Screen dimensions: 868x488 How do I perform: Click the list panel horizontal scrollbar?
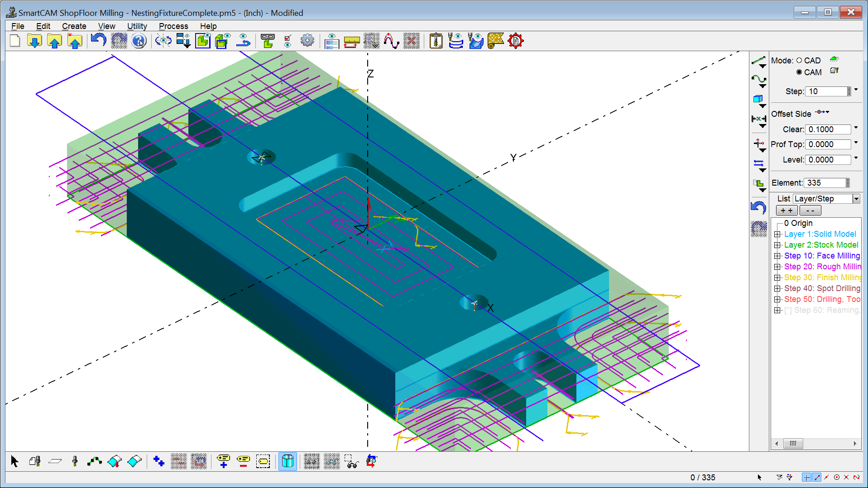(x=815, y=444)
